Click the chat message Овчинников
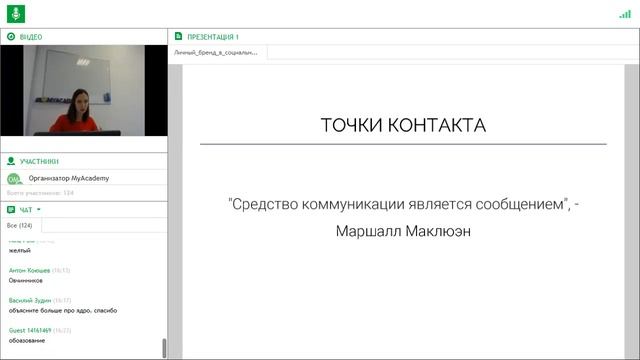 [x=26, y=280]
